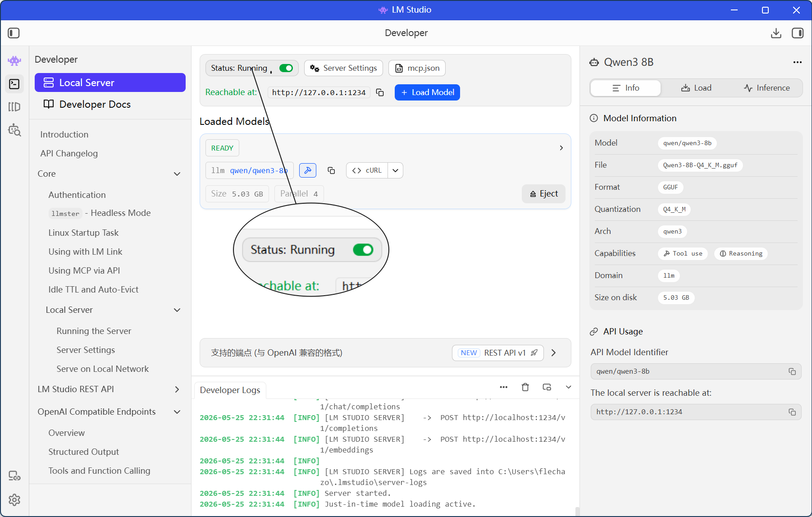Copy the loaded model identifier next to the wrench
This screenshot has width=812, height=517.
[331, 170]
